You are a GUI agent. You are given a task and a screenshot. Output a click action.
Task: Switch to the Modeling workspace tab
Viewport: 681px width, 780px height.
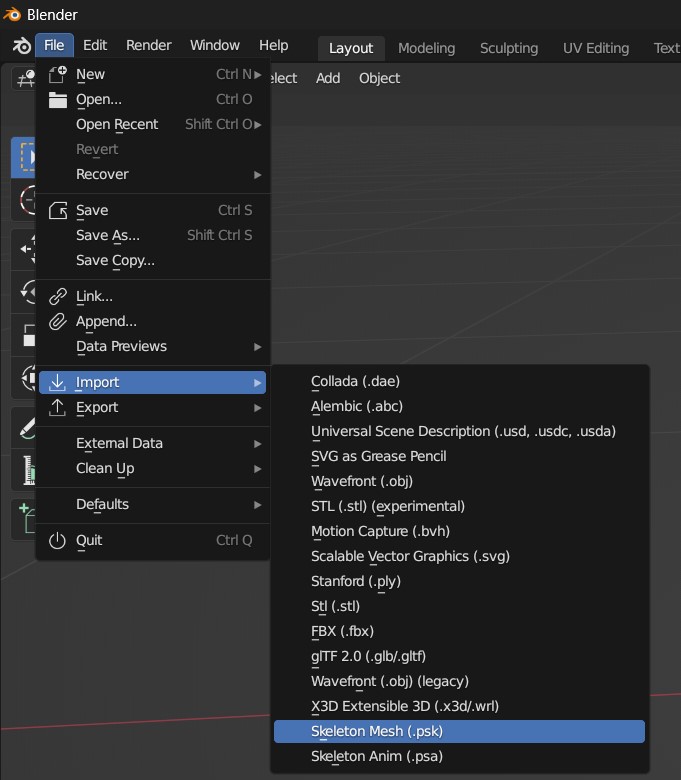click(427, 48)
